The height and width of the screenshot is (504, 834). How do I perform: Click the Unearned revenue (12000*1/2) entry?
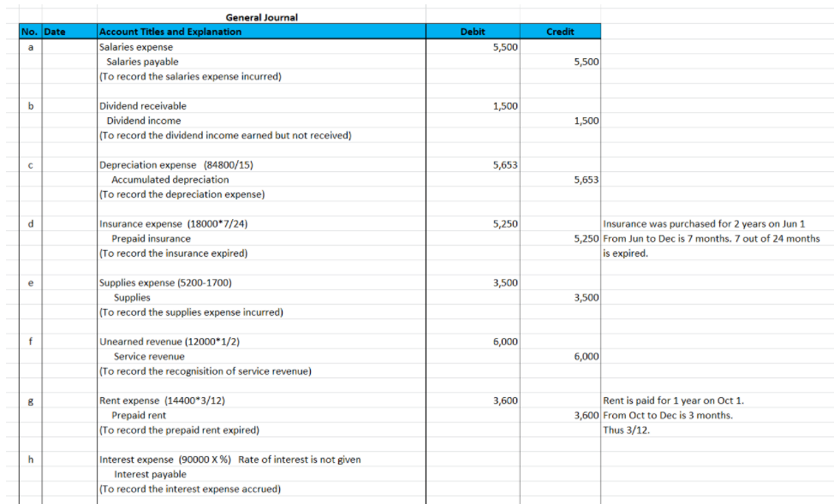tap(167, 341)
